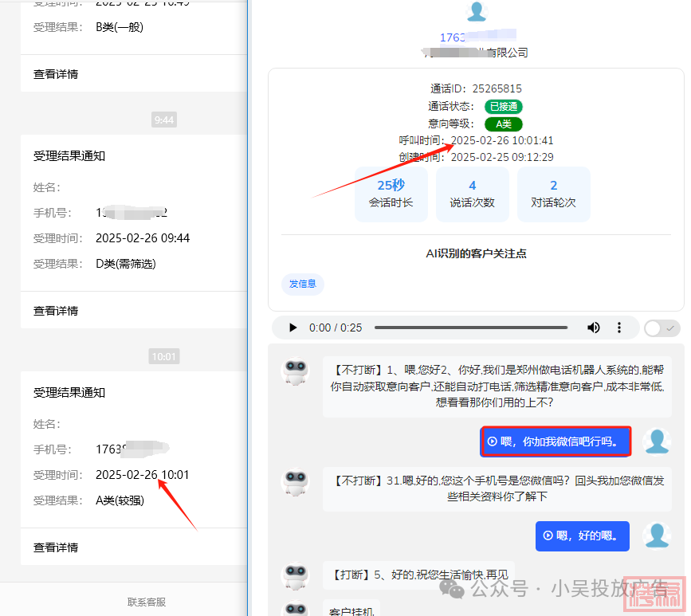
Task: Play the call recording audio
Action: pos(292,328)
